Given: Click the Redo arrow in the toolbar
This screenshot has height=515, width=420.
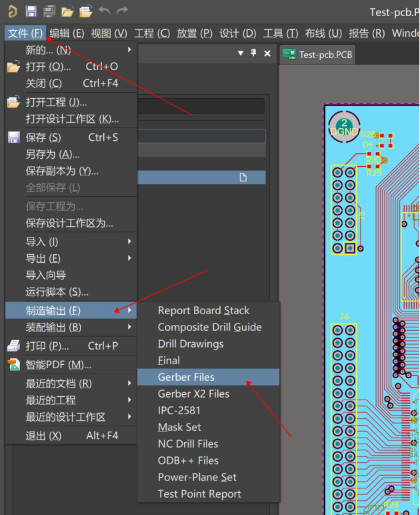Looking at the screenshot, I should point(122,11).
